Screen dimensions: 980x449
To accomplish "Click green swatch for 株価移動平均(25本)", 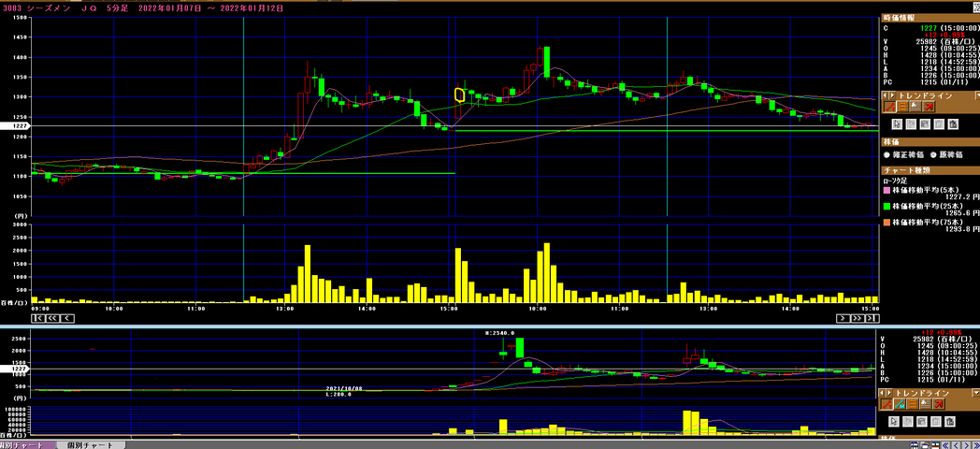I will (x=886, y=207).
